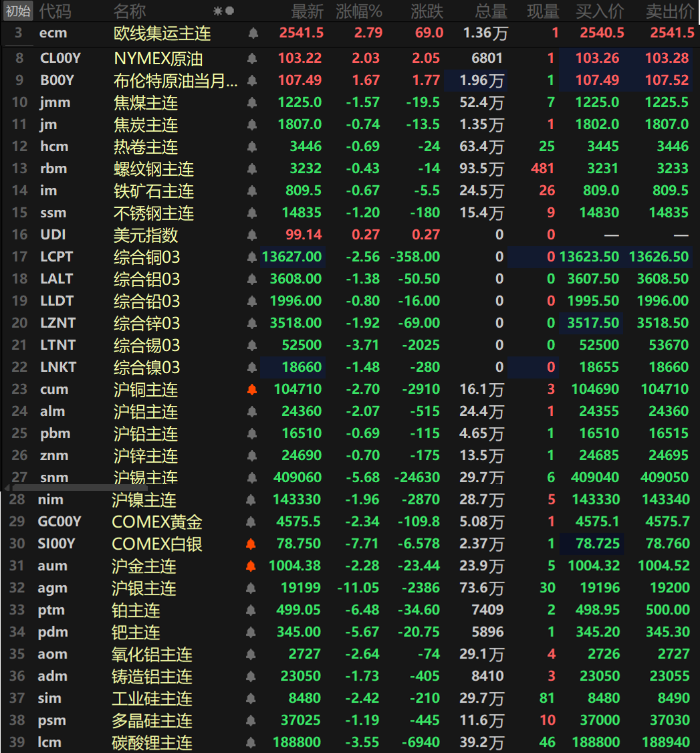Click the bell icon beside 焦煤主连
Screen dimensions: 700x753
click(251, 103)
